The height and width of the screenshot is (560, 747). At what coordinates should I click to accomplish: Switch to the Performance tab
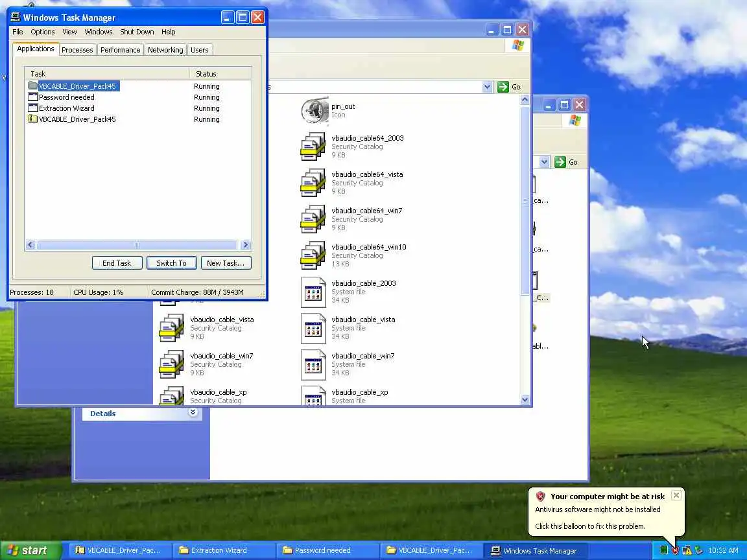point(121,49)
